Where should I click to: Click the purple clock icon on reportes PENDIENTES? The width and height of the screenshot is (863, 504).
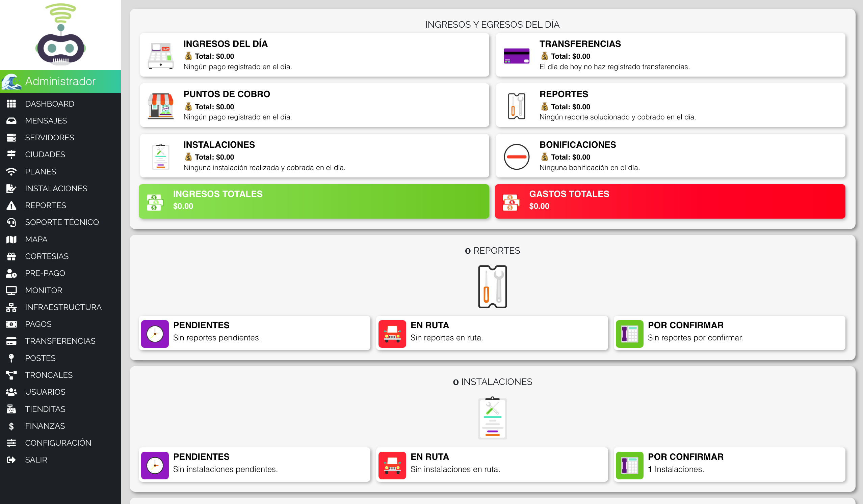pos(155,333)
